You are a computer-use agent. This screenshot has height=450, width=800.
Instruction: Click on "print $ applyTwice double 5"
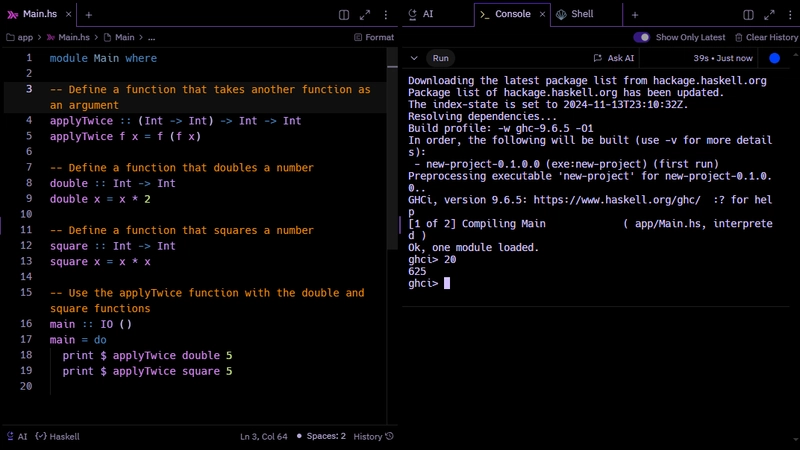click(147, 355)
